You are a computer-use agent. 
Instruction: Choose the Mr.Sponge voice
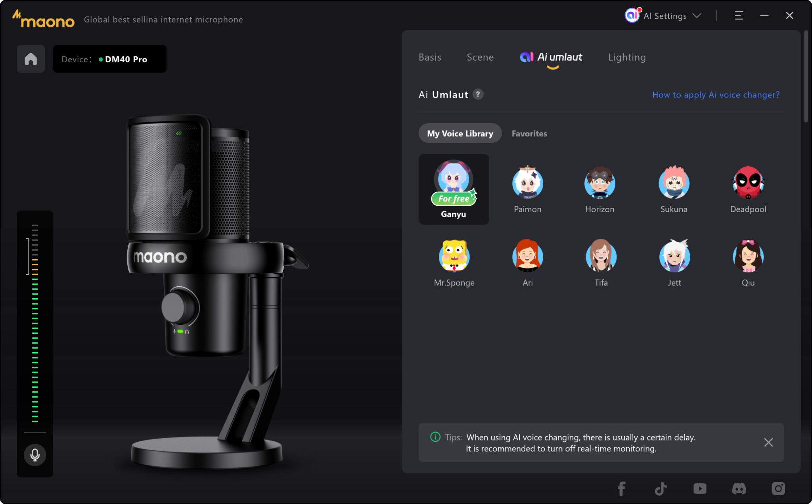pyautogui.click(x=454, y=257)
